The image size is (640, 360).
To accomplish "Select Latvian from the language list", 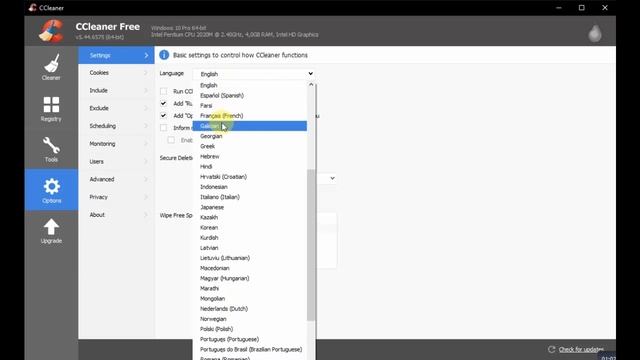I will coord(250,248).
